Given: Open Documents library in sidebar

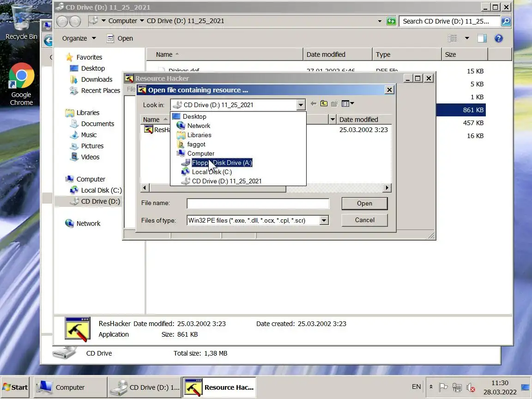Looking at the screenshot, I should click(x=97, y=124).
